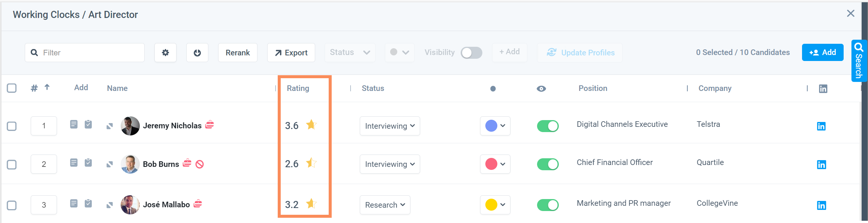Click the Rerank button
868x223 pixels.
pyautogui.click(x=238, y=53)
